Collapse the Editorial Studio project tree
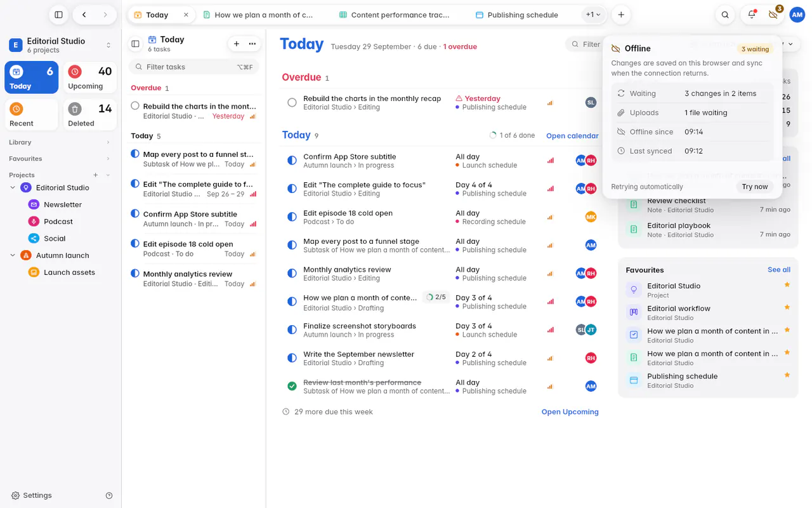812x508 pixels. click(x=13, y=188)
